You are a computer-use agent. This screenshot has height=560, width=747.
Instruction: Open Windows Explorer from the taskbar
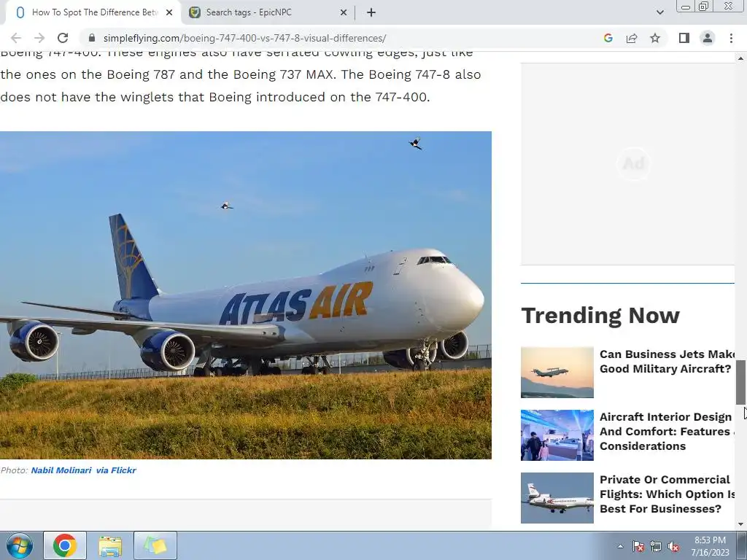point(110,545)
